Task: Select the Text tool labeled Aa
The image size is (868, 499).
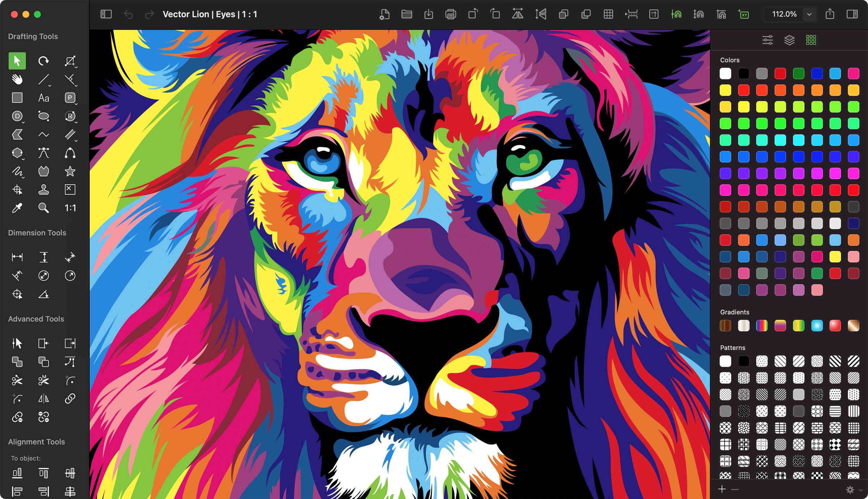Action: pyautogui.click(x=43, y=98)
